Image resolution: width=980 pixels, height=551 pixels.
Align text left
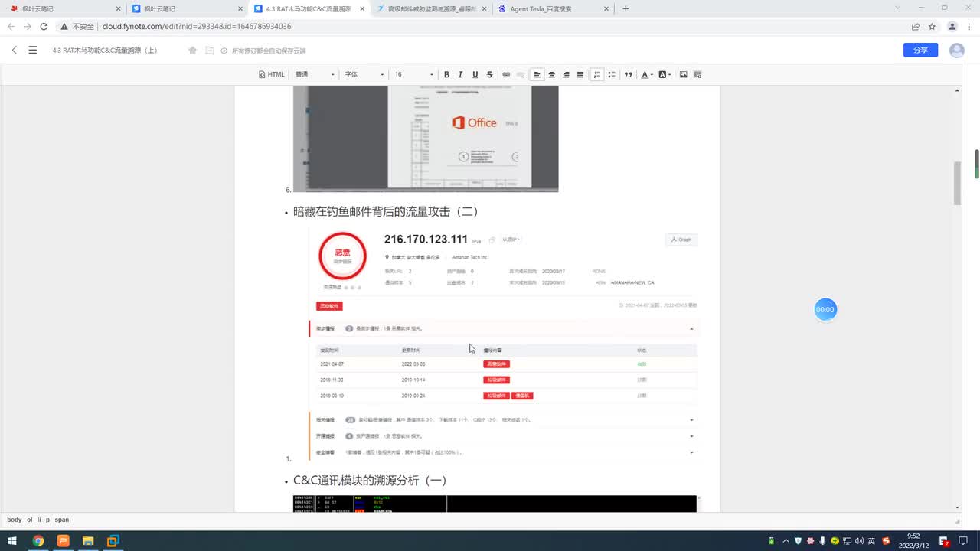pos(537,74)
